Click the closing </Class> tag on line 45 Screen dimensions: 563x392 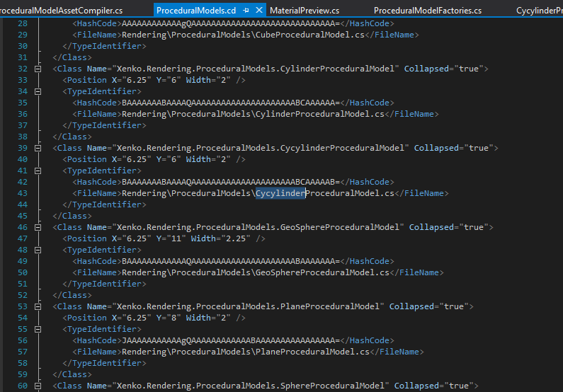pyautogui.click(x=72, y=216)
